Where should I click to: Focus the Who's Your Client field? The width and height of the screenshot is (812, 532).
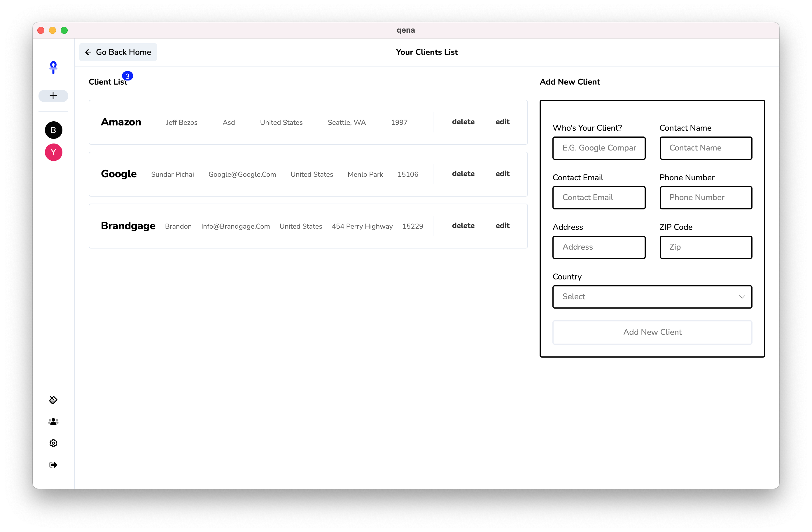coord(599,148)
